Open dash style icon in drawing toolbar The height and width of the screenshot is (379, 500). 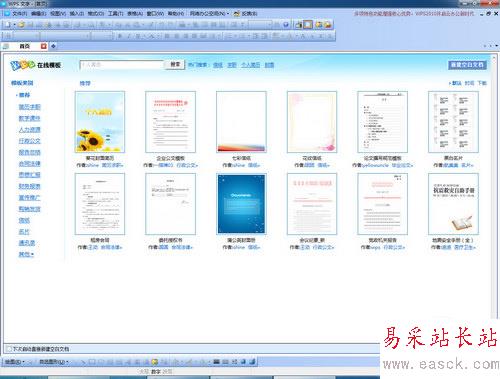pyautogui.click(x=226, y=361)
